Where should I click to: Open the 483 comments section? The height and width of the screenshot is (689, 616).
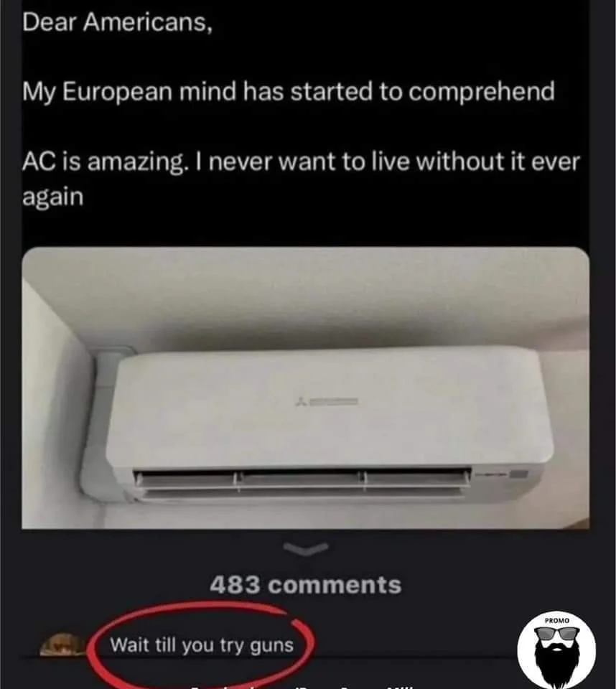click(306, 585)
